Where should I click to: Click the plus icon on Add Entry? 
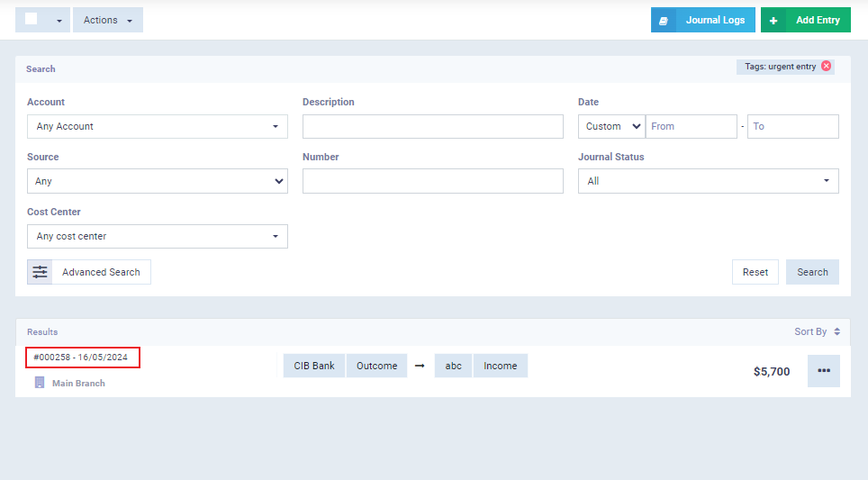(773, 21)
